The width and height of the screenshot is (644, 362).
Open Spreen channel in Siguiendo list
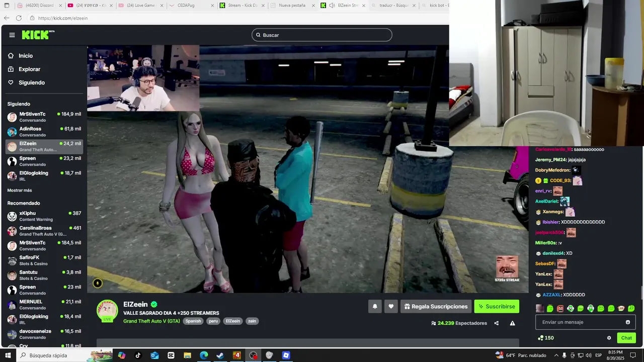(44, 161)
